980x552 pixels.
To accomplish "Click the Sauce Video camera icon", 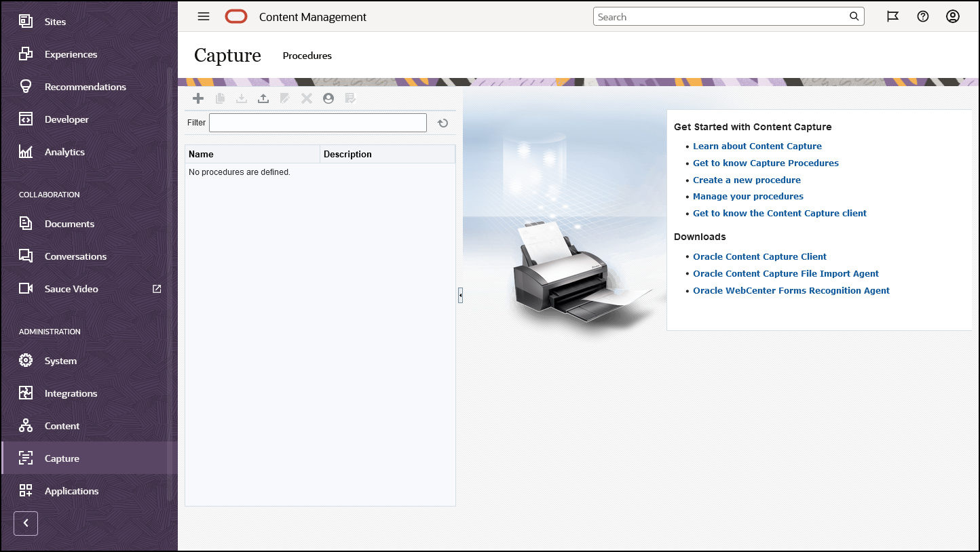I will coord(26,288).
